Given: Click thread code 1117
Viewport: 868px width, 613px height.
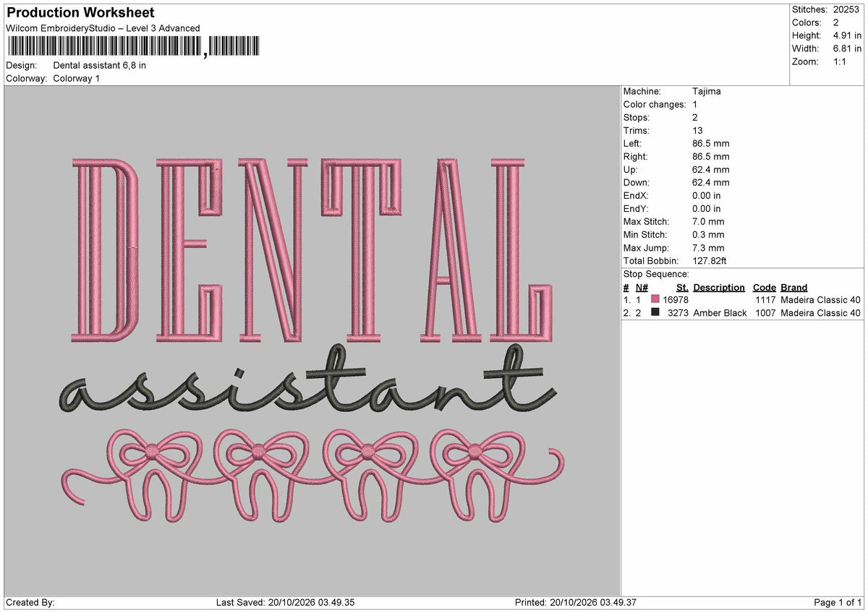Looking at the screenshot, I should (765, 299).
